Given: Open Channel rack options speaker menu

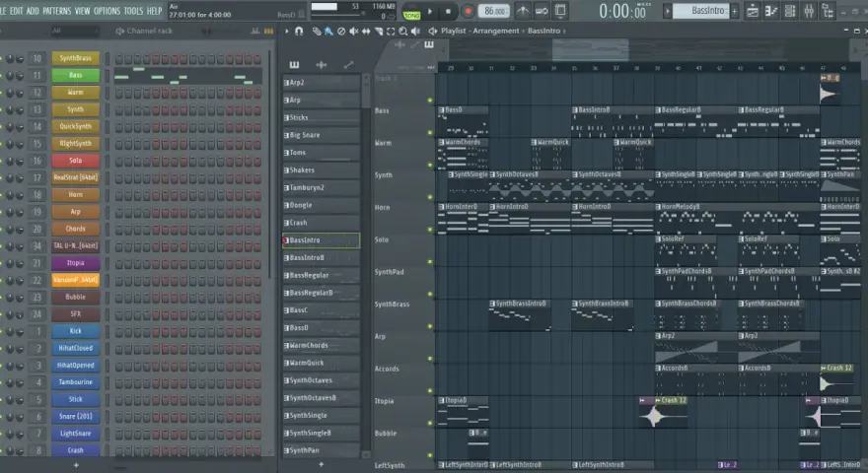Looking at the screenshot, I should [119, 31].
